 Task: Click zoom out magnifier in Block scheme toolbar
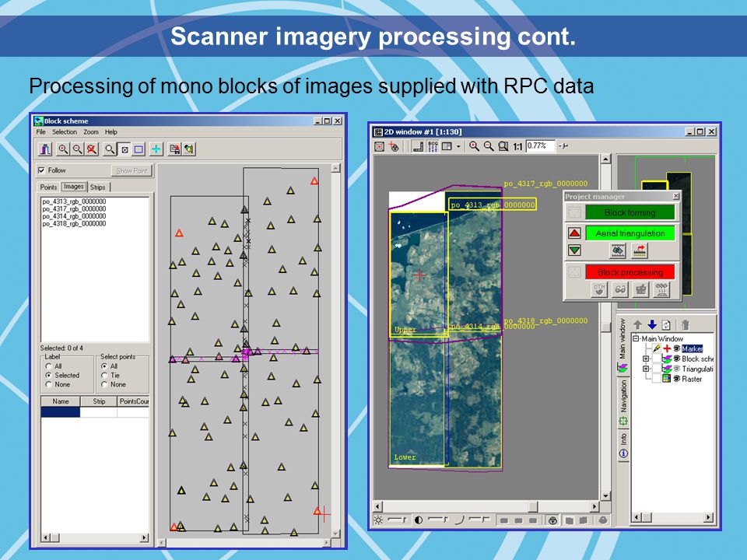pyautogui.click(x=77, y=149)
